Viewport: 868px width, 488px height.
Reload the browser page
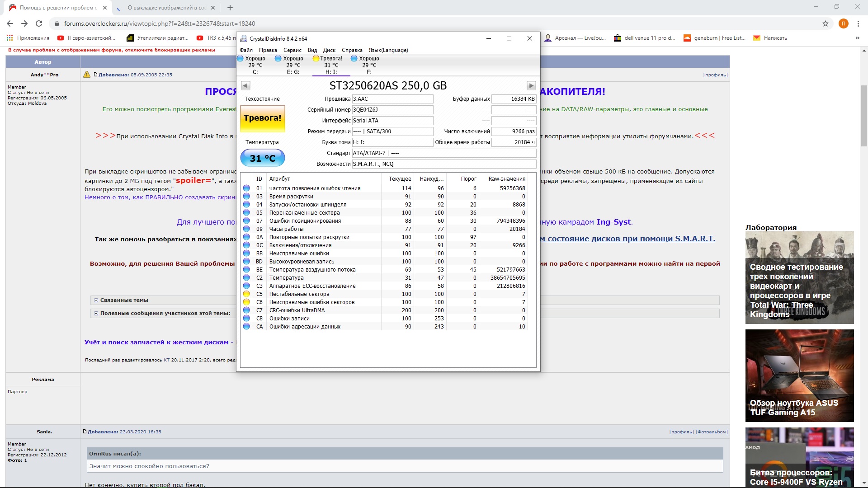pyautogui.click(x=39, y=23)
